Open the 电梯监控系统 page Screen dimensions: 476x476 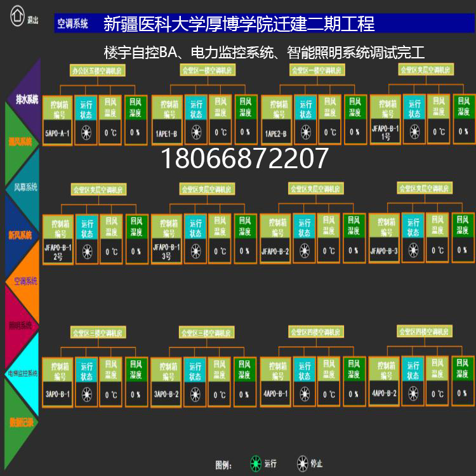[23, 373]
